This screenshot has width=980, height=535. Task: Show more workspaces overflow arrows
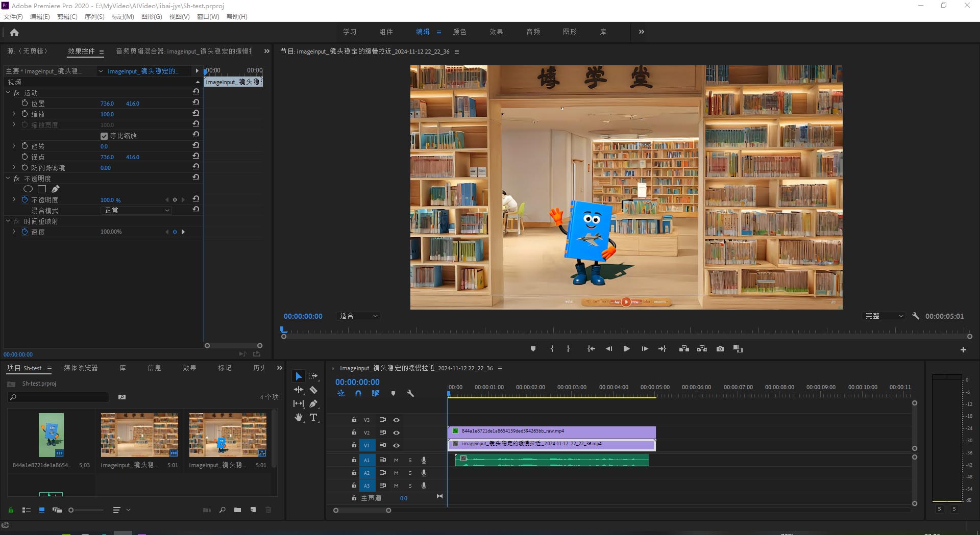(x=642, y=32)
